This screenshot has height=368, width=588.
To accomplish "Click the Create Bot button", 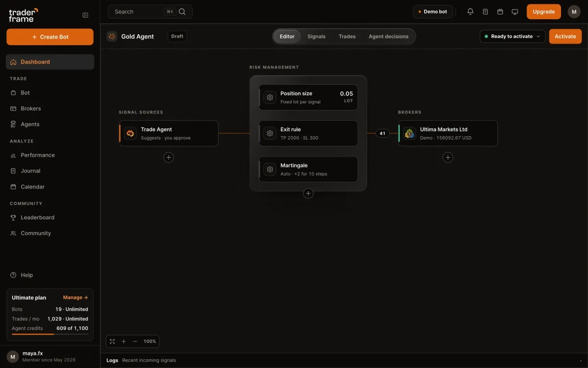I will tap(50, 37).
